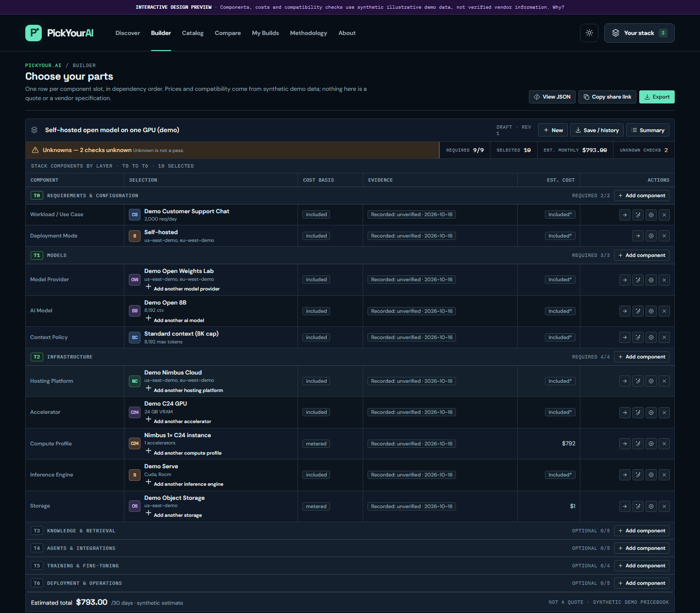This screenshot has width=700, height=613.
Task: Click the circled-x icon in the Deployment Mode row
Action: click(651, 236)
